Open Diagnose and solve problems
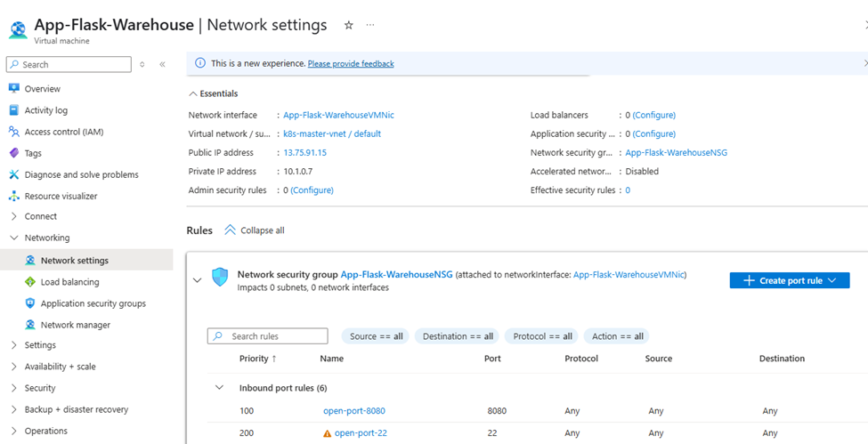The height and width of the screenshot is (444, 868). coord(81,174)
